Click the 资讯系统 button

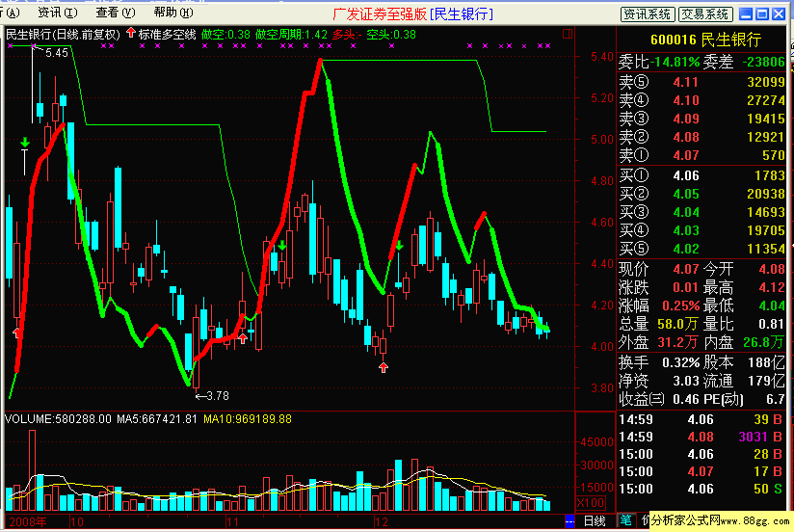tap(648, 14)
